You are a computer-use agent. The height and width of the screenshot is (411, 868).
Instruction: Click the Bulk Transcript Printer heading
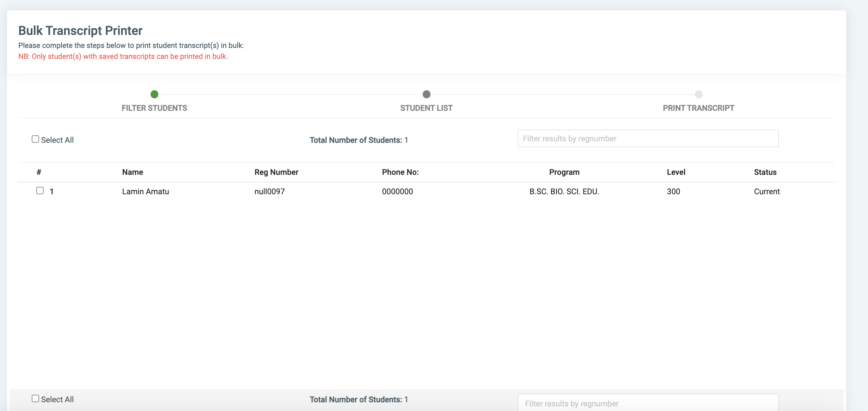point(80,31)
